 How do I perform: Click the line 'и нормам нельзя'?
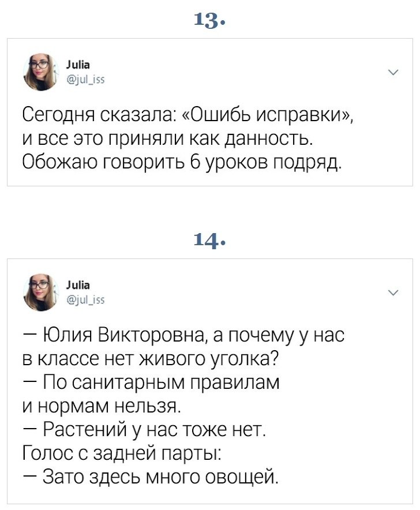pos(102,406)
